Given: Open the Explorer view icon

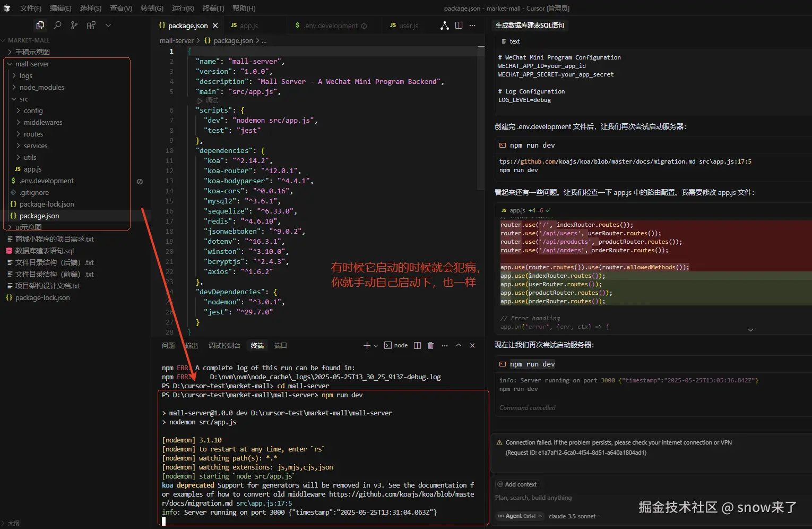Looking at the screenshot, I should 40,25.
